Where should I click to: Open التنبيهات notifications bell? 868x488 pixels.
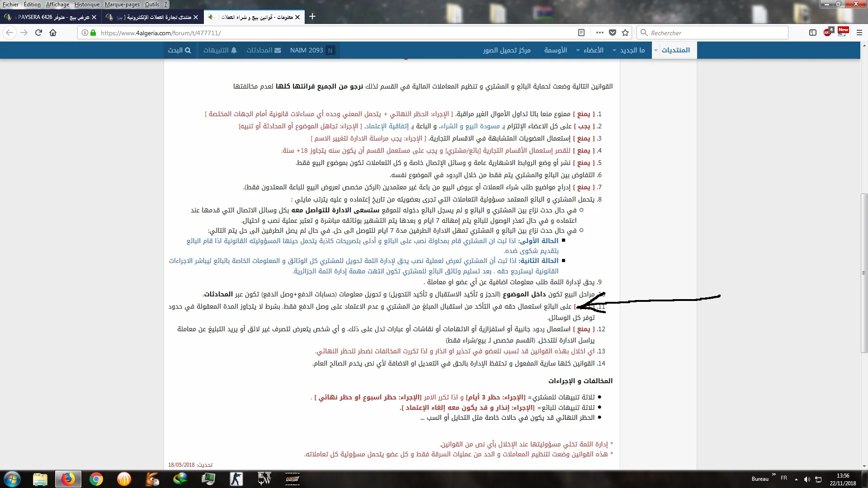[220, 50]
